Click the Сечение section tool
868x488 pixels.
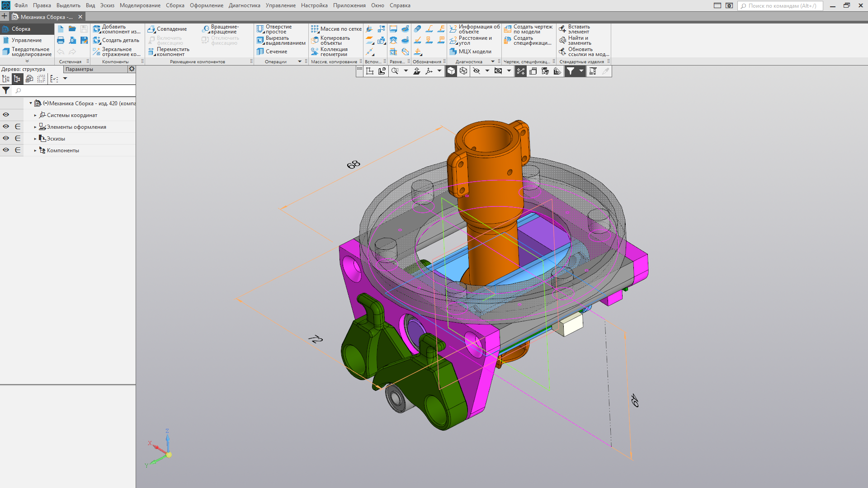pyautogui.click(x=272, y=52)
